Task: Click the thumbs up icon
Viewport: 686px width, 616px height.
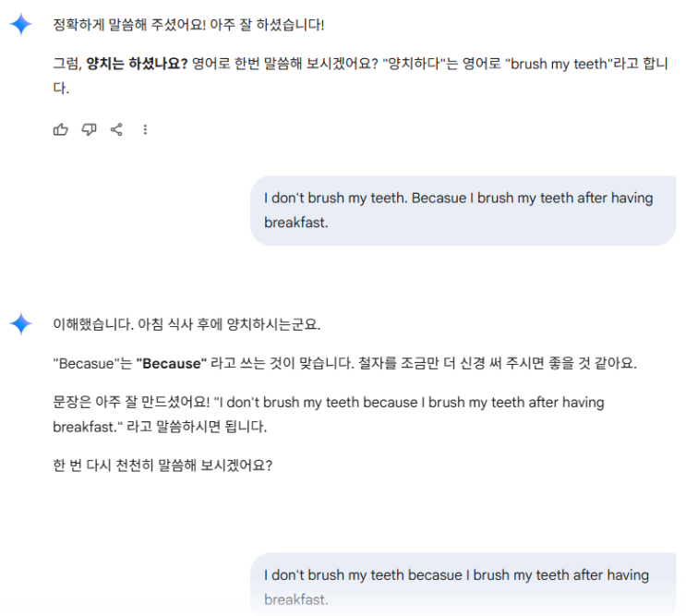Action: coord(61,130)
